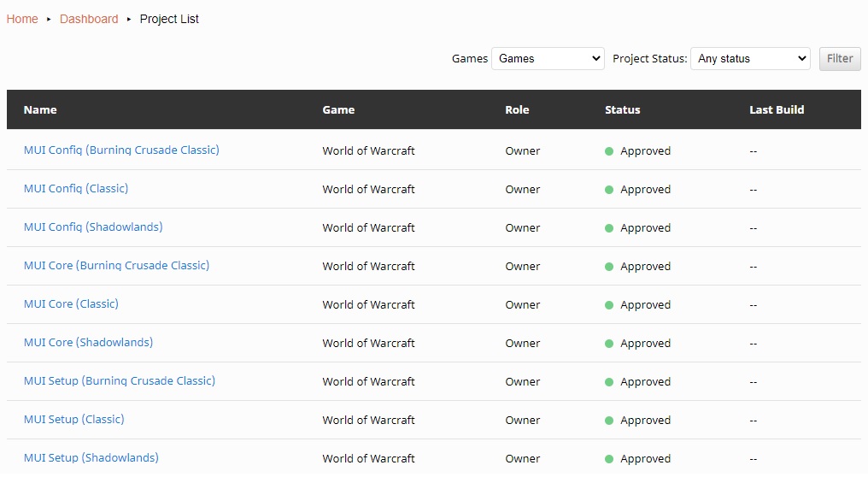
Task: Click World of Warcraft in MUI Core (Burning Crusade Classic) row
Action: point(369,267)
